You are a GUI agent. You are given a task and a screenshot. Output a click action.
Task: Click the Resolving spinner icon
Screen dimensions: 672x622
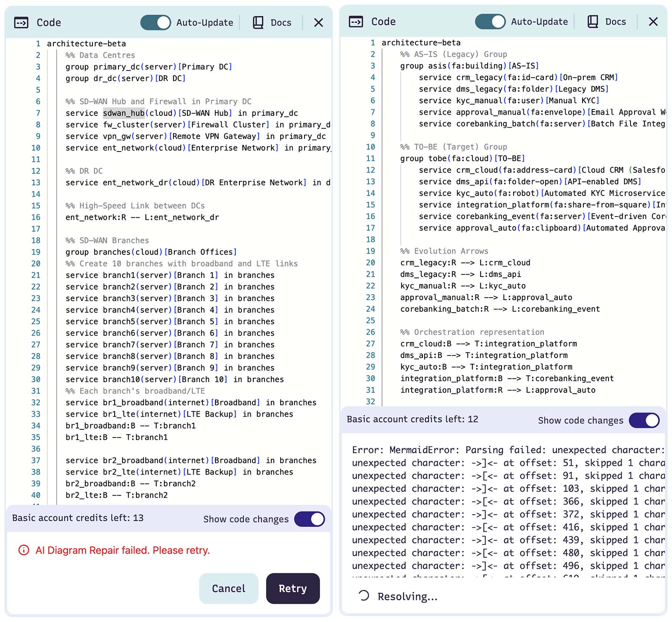[364, 596]
